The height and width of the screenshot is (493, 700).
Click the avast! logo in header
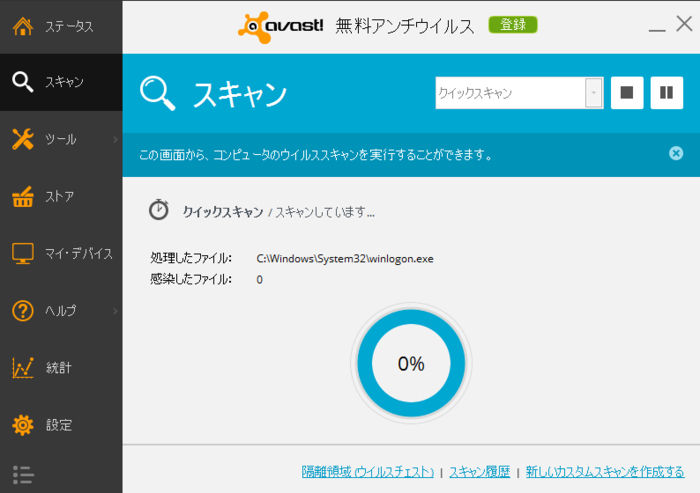pos(281,27)
